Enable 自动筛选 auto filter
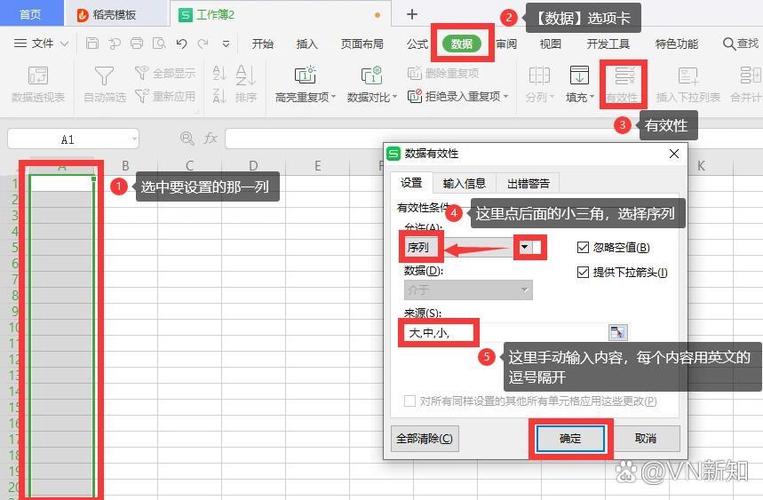The image size is (763, 500). coord(105,84)
